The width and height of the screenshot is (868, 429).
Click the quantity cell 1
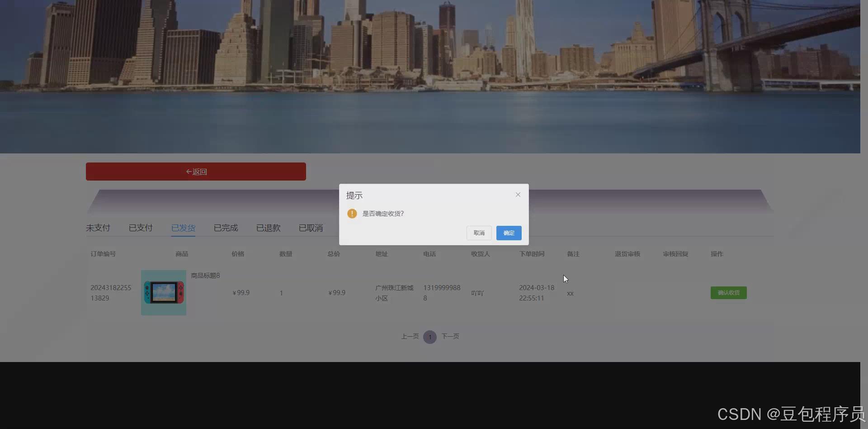pos(281,293)
